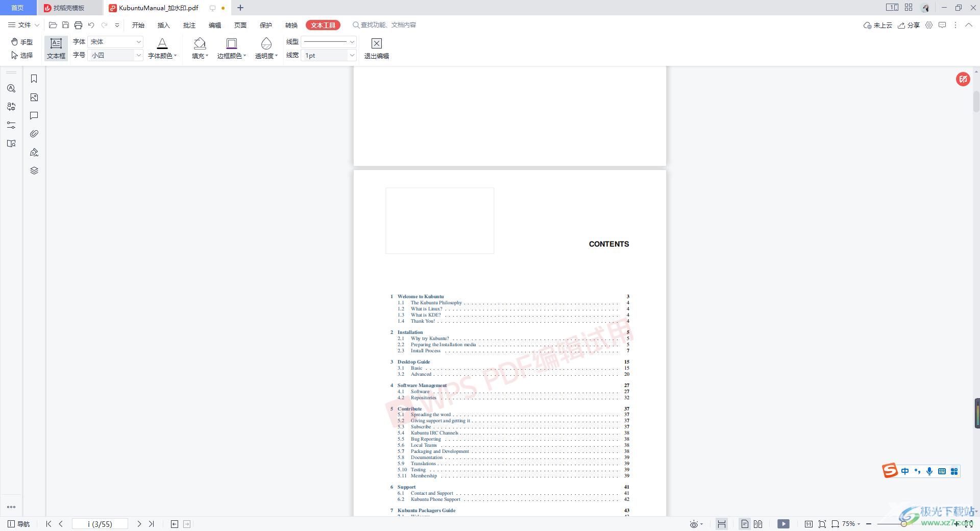Show more tools via three dots at bottom left
The width and height of the screenshot is (980, 531).
[x=11, y=507]
